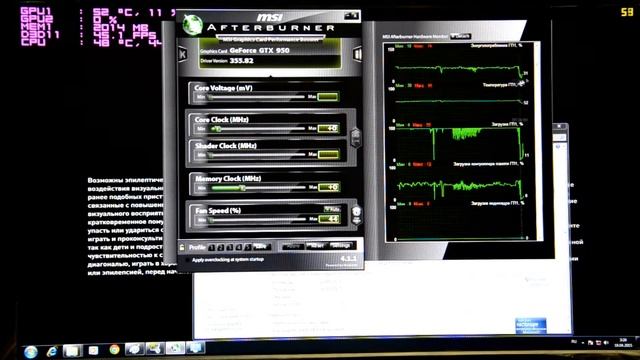The height and width of the screenshot is (360, 640).
Task: Click the Core Clock +0 value field
Action: 328,129
